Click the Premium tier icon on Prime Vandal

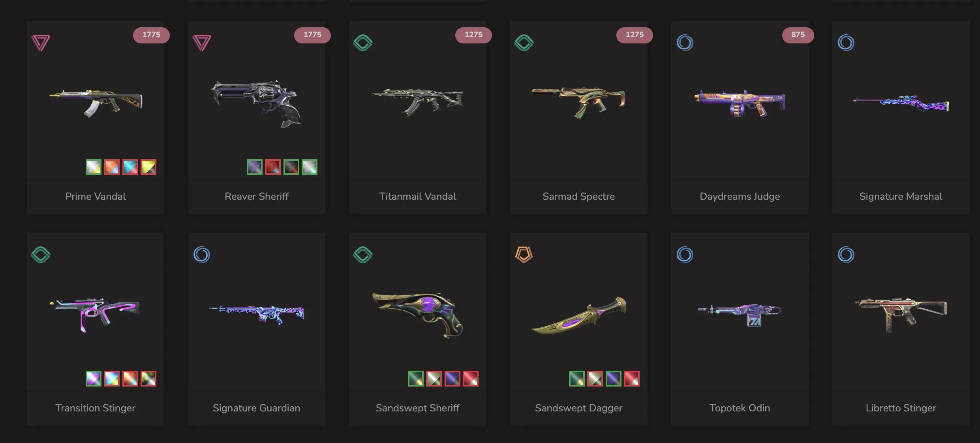pos(41,43)
